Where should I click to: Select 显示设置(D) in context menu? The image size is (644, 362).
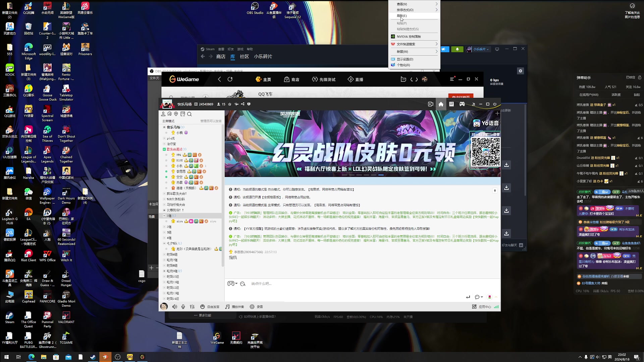pyautogui.click(x=415, y=59)
